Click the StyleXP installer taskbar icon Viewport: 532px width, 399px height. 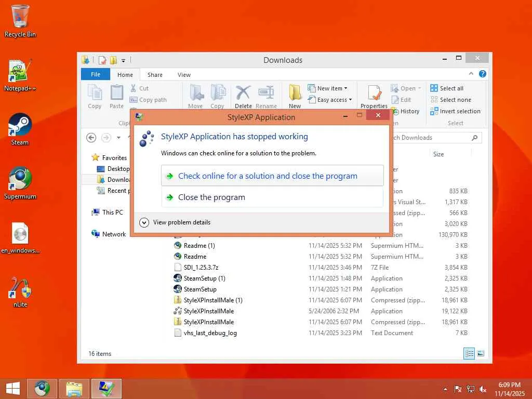click(106, 389)
